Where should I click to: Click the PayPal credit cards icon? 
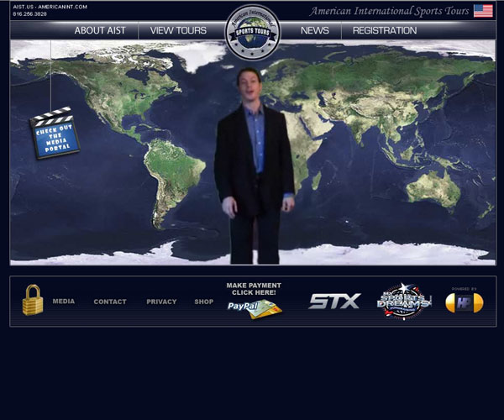(x=255, y=308)
